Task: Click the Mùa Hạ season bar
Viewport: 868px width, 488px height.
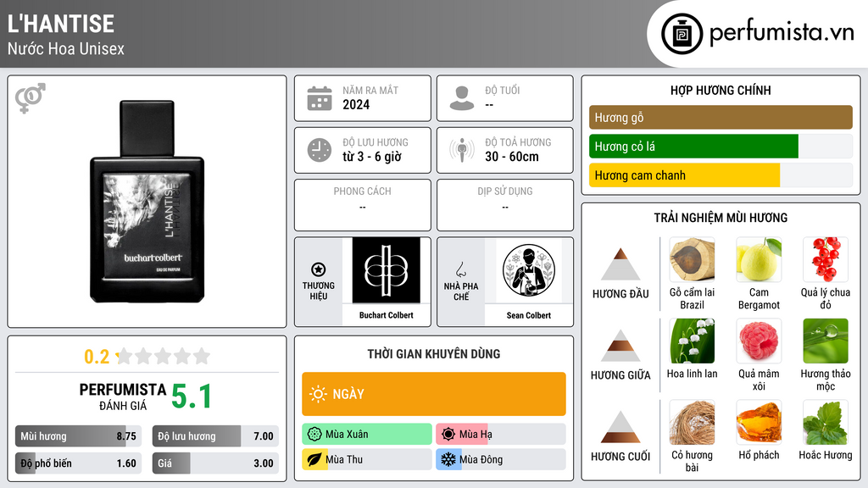Action: [501, 434]
